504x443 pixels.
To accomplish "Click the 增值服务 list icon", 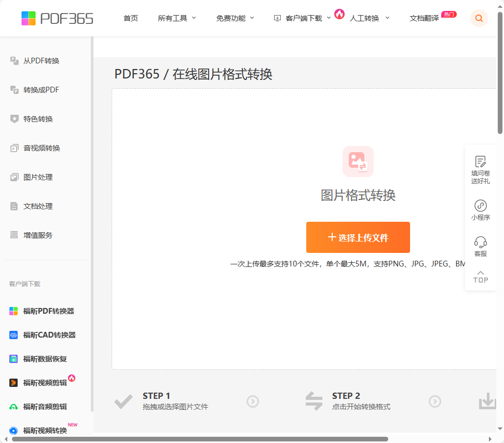I will (14, 235).
